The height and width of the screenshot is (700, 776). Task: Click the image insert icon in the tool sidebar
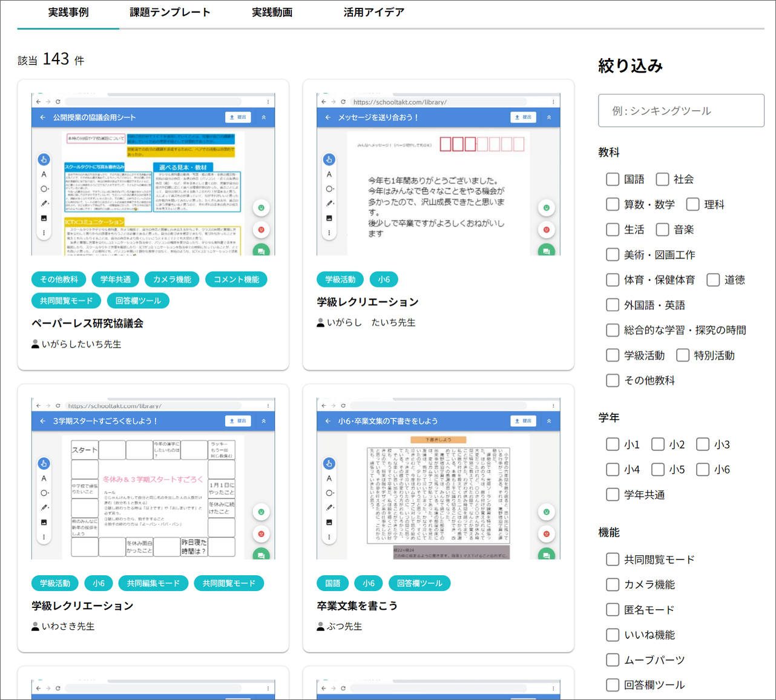coord(43,217)
